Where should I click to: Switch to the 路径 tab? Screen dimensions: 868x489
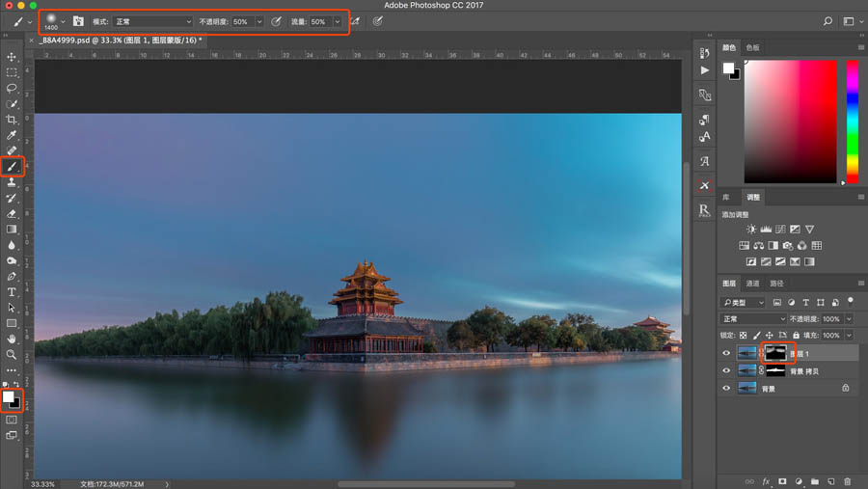click(x=776, y=284)
